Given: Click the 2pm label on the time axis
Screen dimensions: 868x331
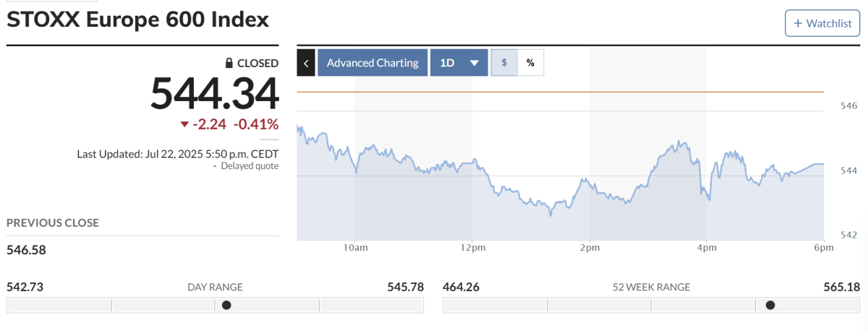Looking at the screenshot, I should click(590, 249).
